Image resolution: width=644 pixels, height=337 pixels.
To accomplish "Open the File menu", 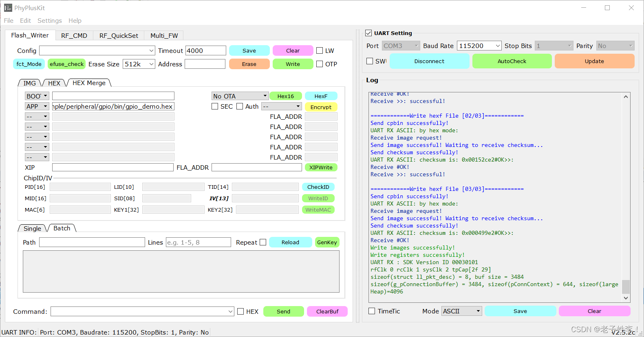I will coord(9,21).
